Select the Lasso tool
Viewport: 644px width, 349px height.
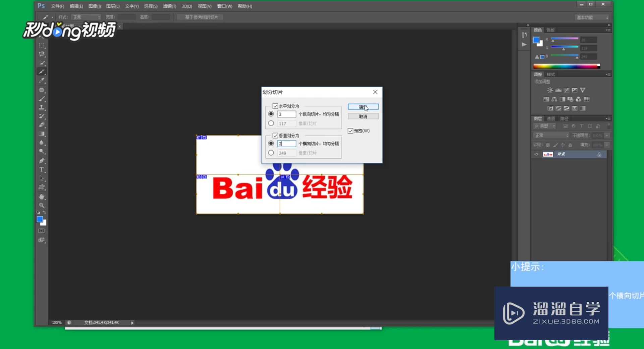(42, 54)
